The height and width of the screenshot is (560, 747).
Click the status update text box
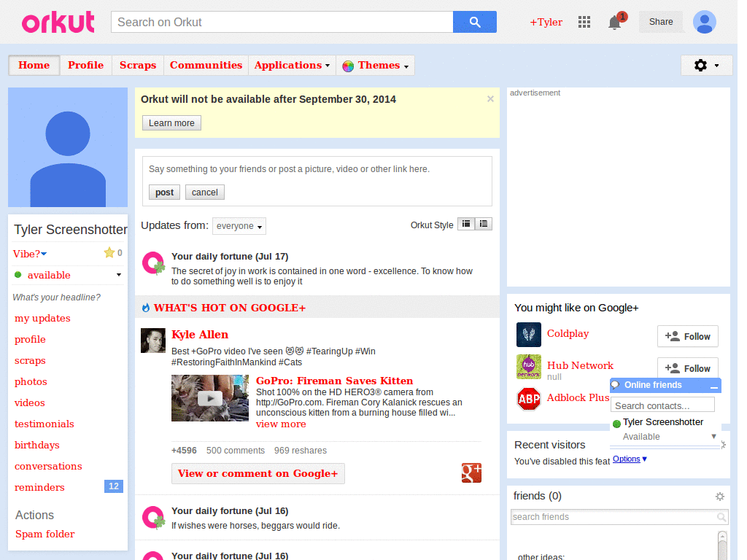pos(317,169)
